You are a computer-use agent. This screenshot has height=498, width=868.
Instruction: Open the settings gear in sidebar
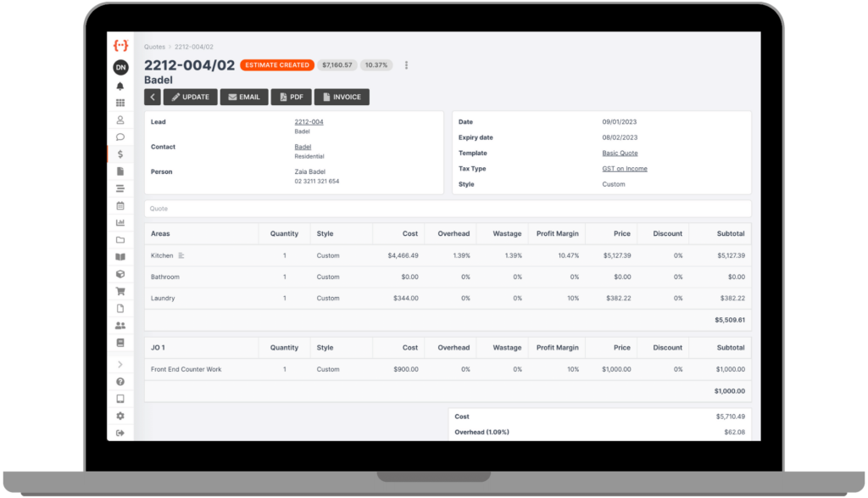click(x=120, y=416)
